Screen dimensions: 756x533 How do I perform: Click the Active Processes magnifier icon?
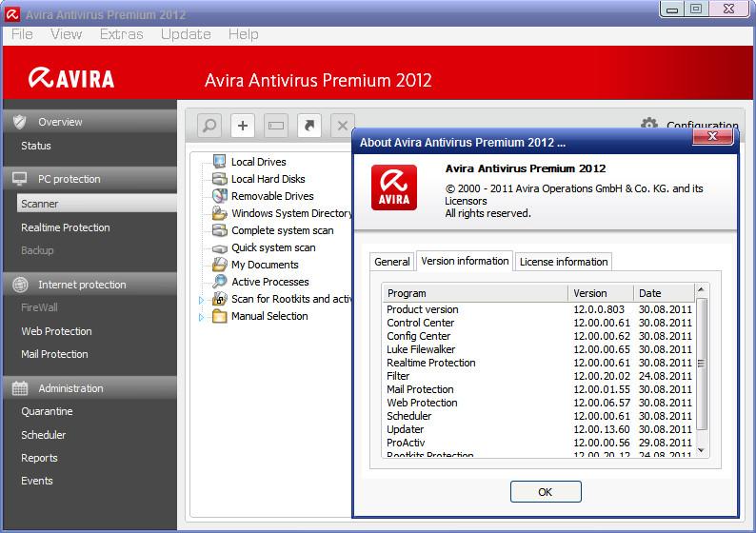point(219,282)
